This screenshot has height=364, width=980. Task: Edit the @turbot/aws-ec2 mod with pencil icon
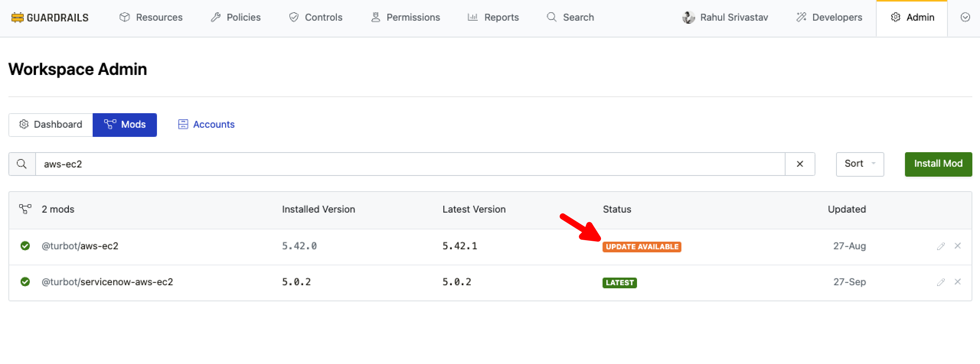(x=941, y=246)
